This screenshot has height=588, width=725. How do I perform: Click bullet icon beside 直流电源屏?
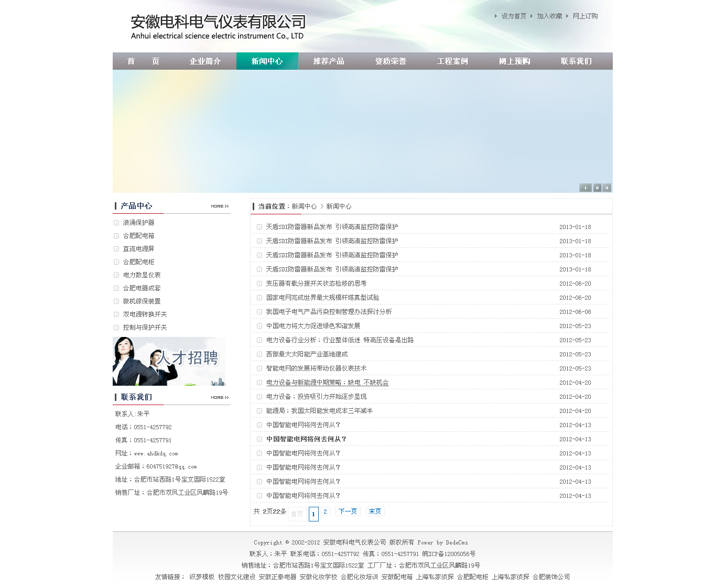pos(116,249)
